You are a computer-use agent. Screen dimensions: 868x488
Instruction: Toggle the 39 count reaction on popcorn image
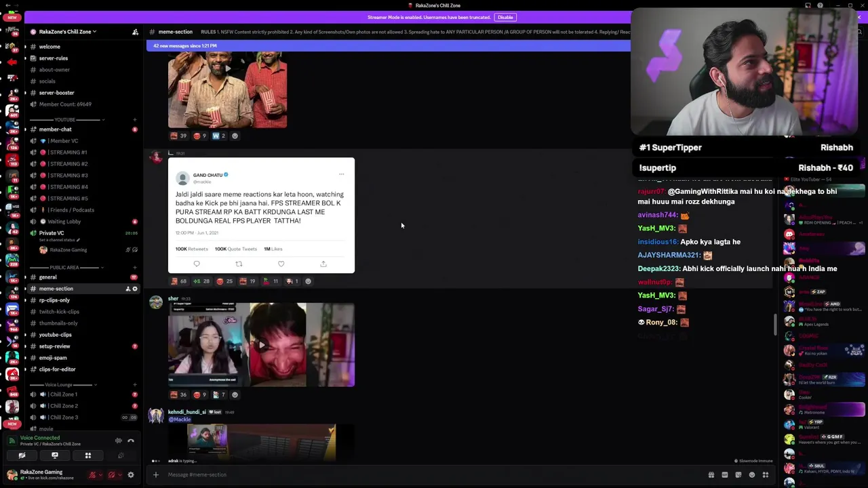click(178, 136)
